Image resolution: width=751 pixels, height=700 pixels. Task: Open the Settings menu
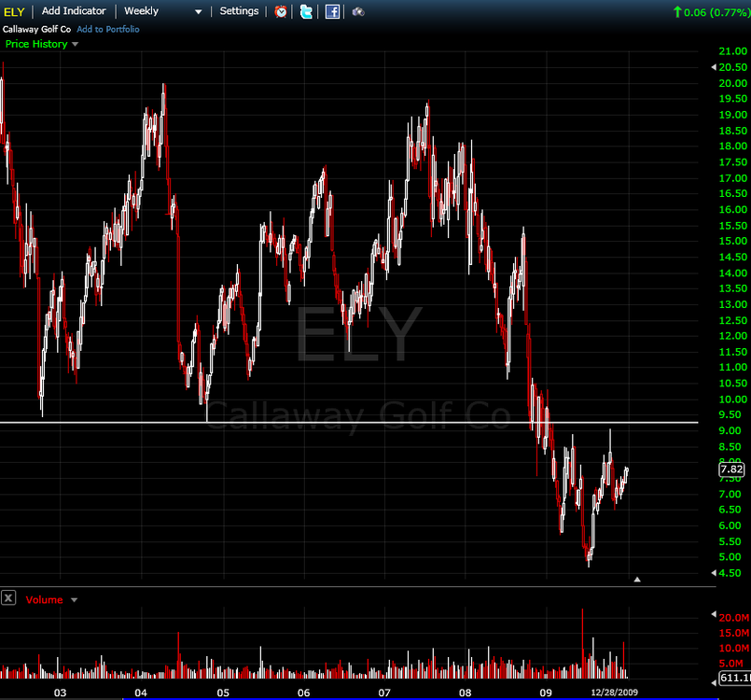tap(239, 11)
